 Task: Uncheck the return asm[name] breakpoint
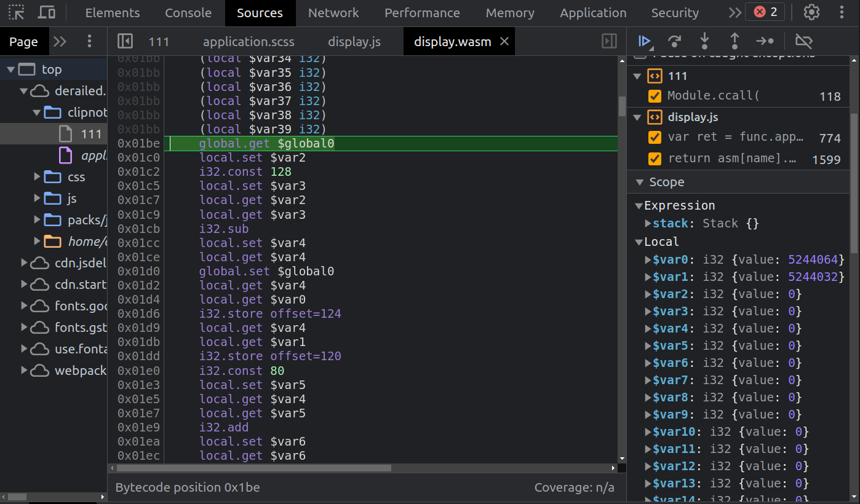point(655,159)
